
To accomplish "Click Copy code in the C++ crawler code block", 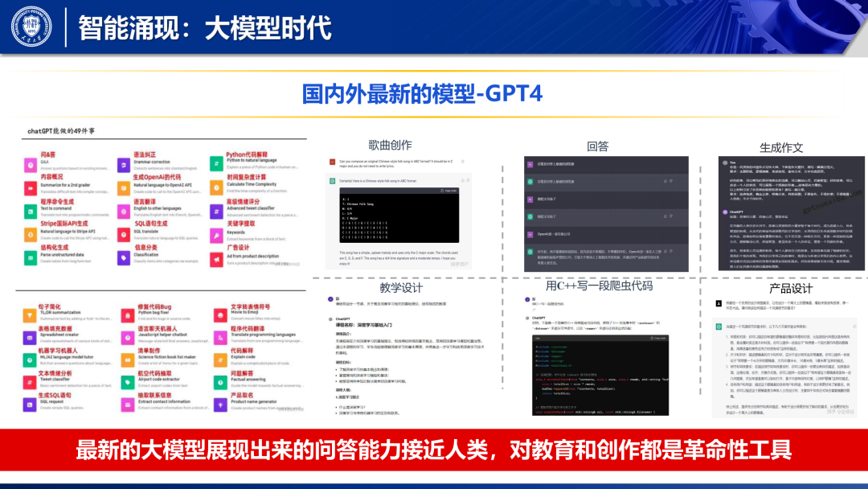I will click(x=657, y=338).
